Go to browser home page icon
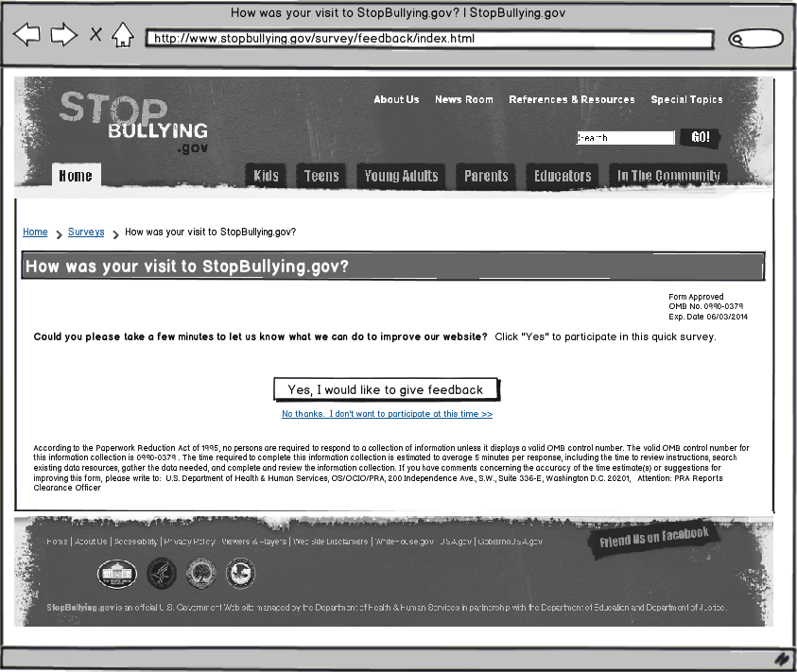The height and width of the screenshot is (672, 797). point(123,35)
